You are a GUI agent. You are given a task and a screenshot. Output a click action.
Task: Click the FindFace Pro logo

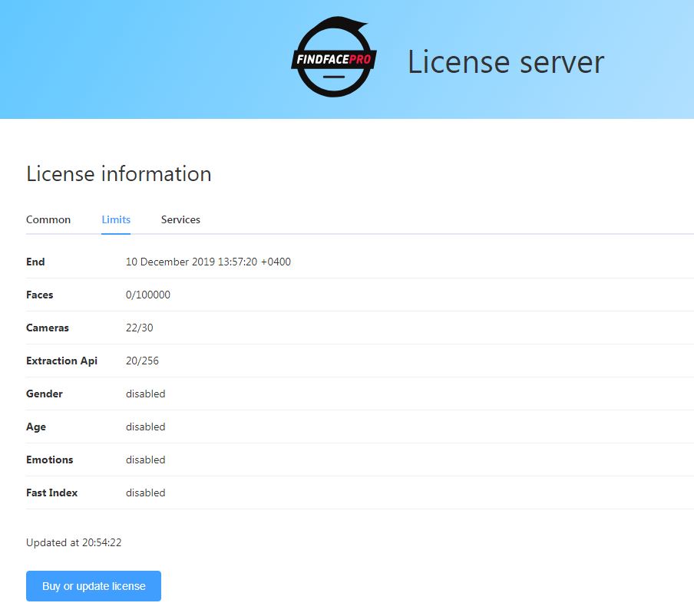click(x=334, y=57)
